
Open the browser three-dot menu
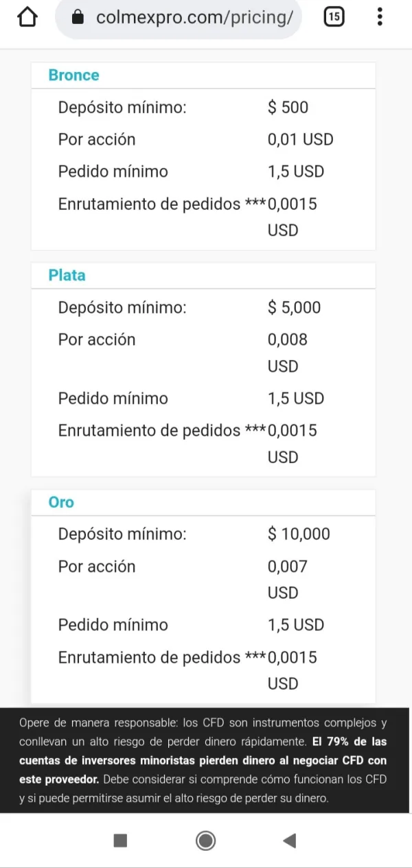380,18
